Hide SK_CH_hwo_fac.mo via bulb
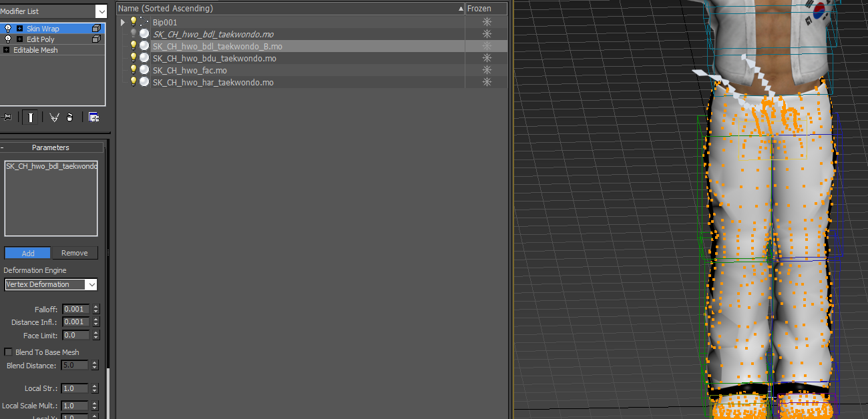This screenshot has width=868, height=419. [134, 70]
